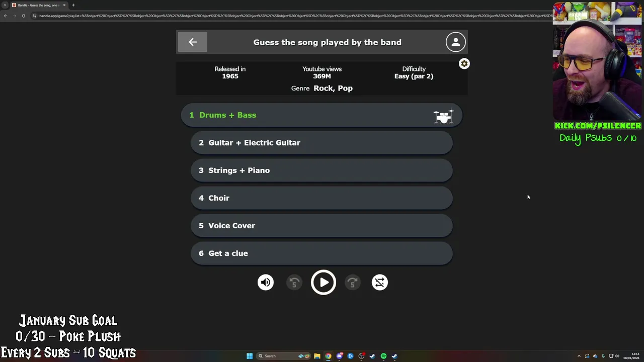644x362 pixels.
Task: Click the streamer webcam feed
Action: 597,61
